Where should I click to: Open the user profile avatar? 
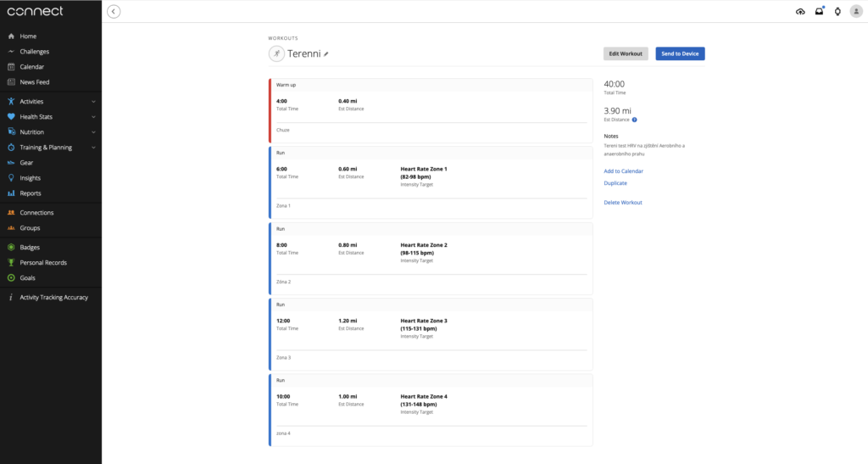pos(855,11)
